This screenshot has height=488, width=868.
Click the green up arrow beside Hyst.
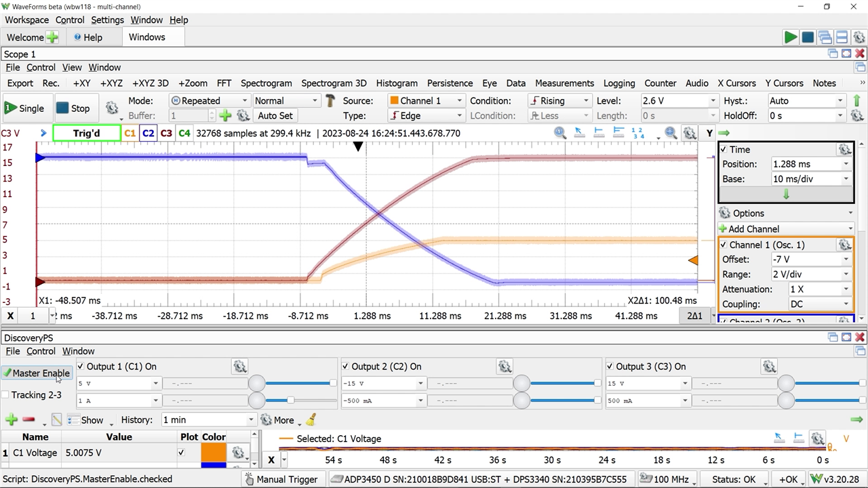pos(856,100)
